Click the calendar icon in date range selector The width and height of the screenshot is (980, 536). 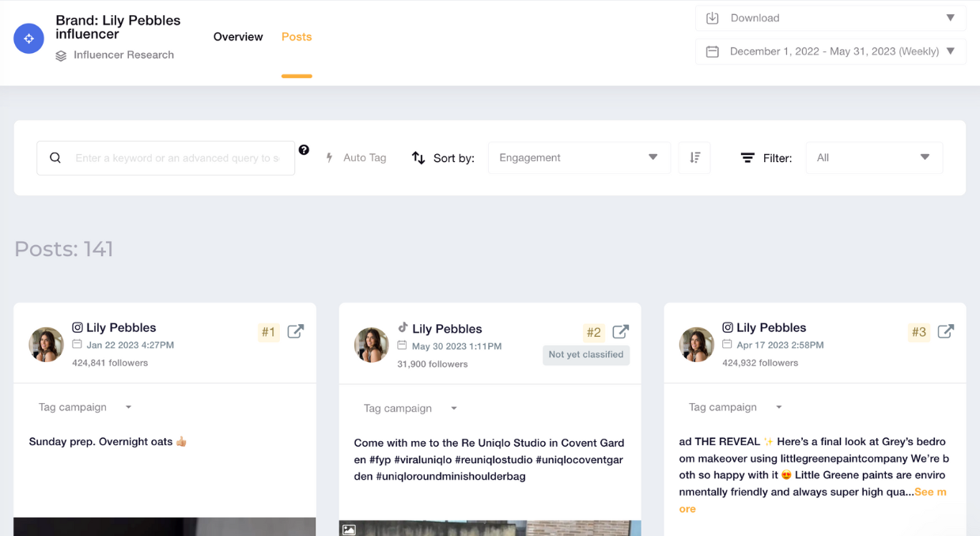[x=712, y=51]
